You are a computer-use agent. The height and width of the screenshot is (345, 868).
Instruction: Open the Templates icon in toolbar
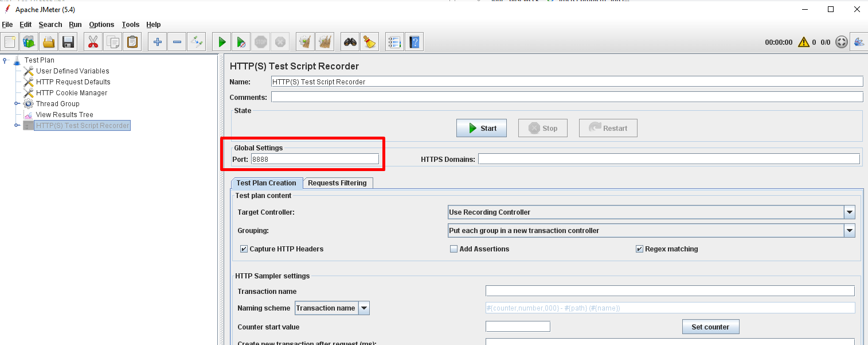[29, 42]
